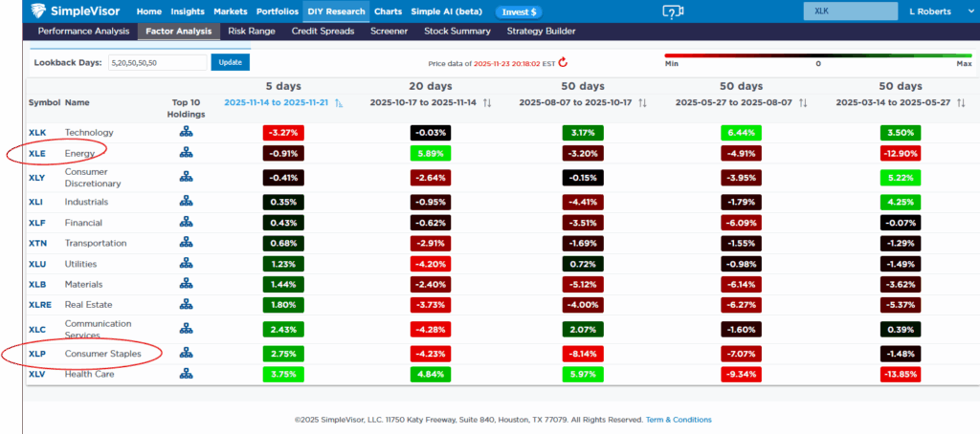Click the XLP symbol link
This screenshot has width=980, height=434.
37,354
